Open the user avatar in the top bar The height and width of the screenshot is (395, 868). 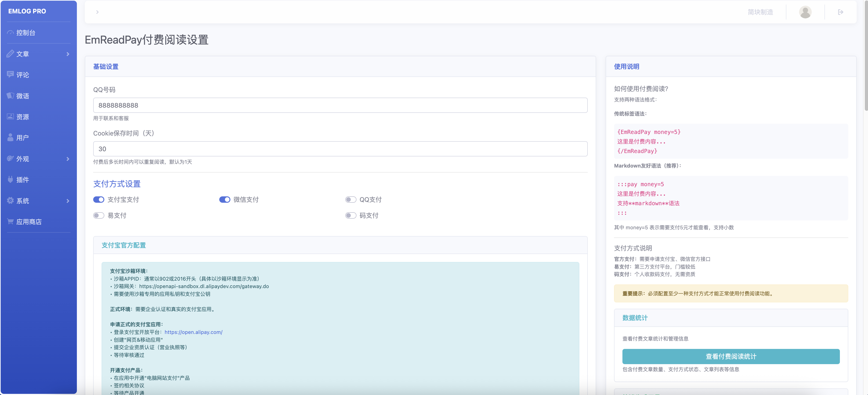coord(805,12)
